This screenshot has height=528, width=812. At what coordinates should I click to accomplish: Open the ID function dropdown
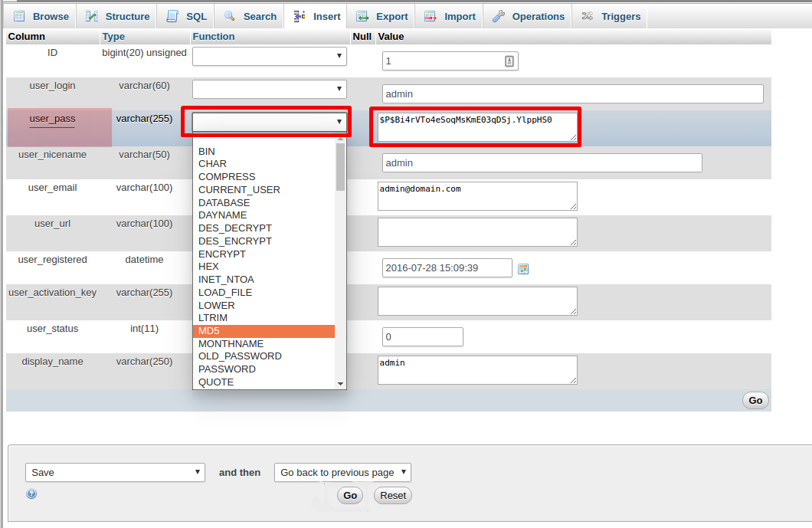pyautogui.click(x=270, y=56)
